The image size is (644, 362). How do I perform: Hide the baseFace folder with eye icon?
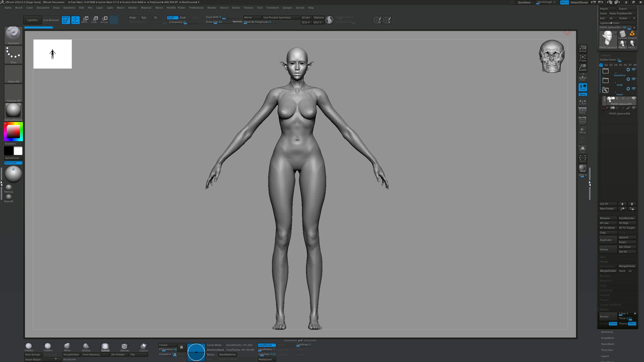[x=634, y=69]
